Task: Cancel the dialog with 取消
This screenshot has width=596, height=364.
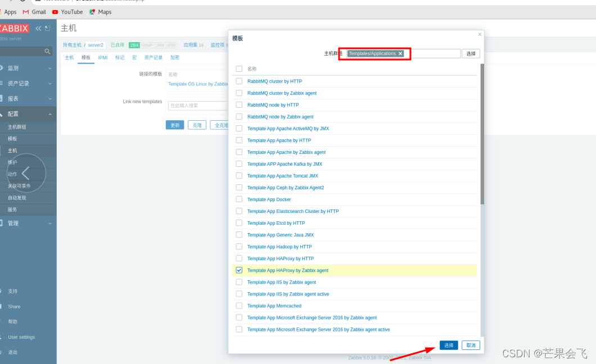Action: [471, 345]
